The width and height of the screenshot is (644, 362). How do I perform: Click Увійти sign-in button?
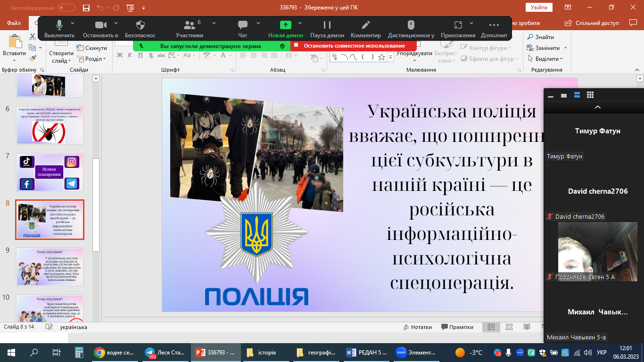539,8
